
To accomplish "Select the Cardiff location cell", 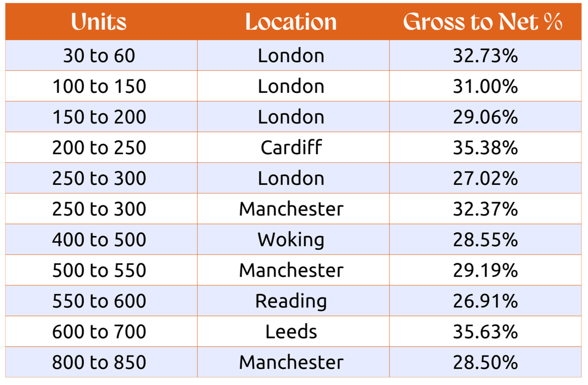I will coord(291,147).
